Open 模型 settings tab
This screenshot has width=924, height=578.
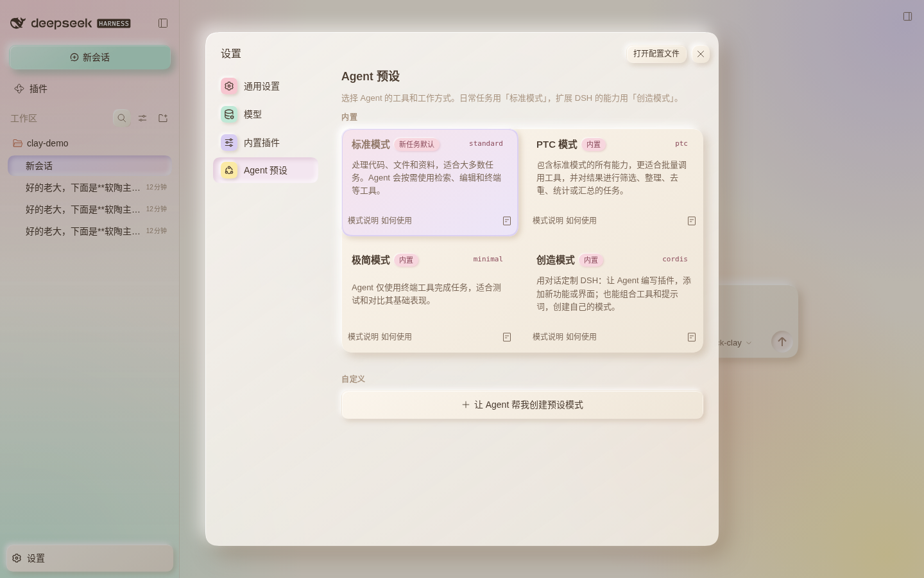pyautogui.click(x=266, y=114)
